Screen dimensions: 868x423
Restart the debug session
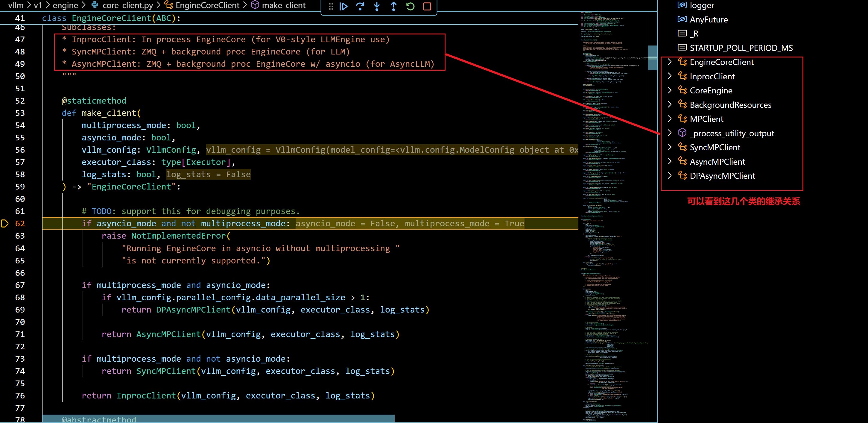(x=410, y=6)
